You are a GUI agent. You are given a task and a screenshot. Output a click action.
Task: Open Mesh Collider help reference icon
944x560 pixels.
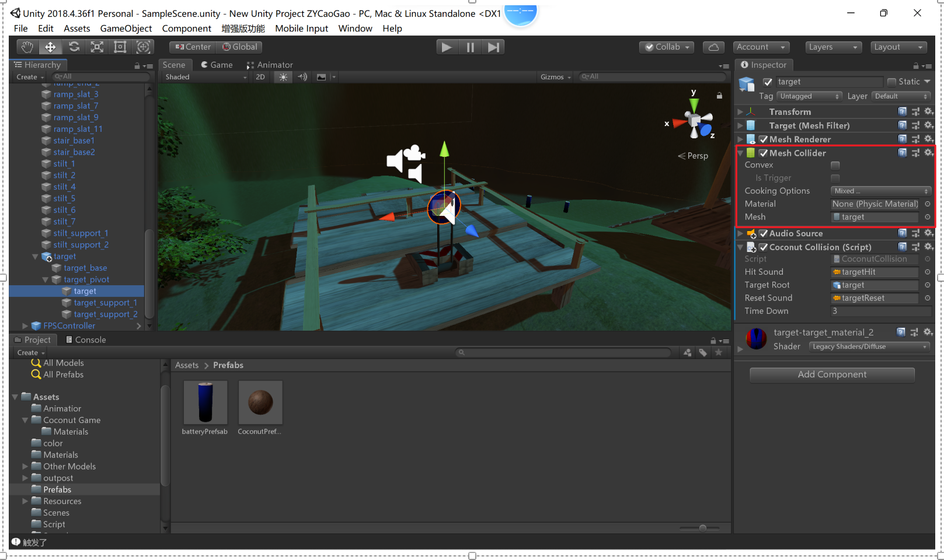(x=903, y=153)
